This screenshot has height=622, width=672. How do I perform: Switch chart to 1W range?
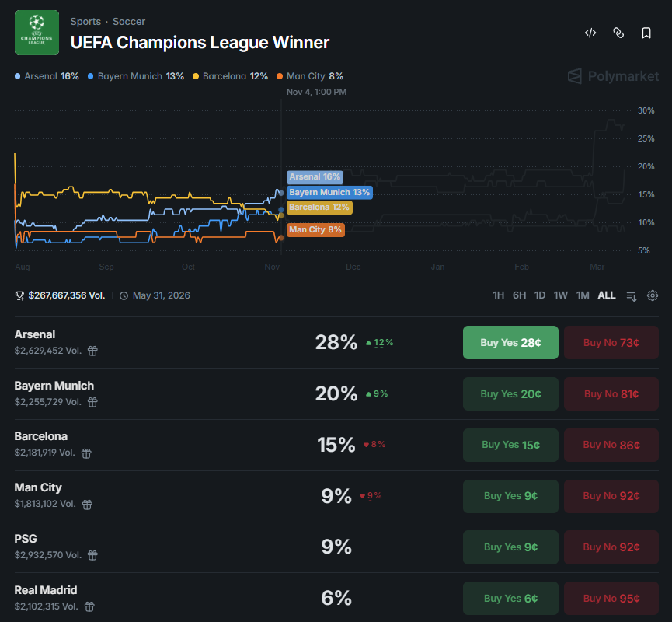[561, 295]
